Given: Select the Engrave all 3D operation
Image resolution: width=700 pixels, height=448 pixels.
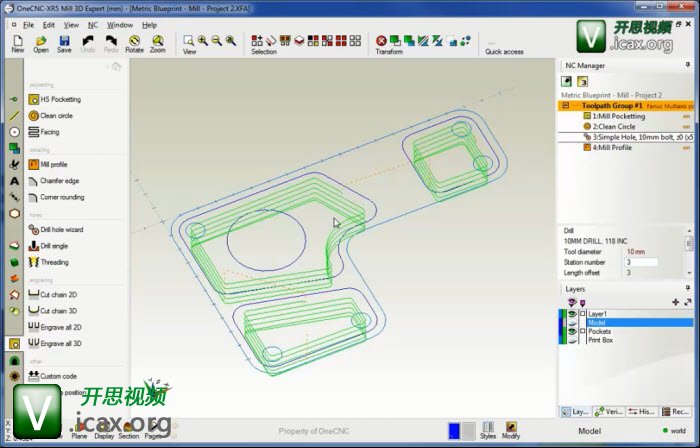Looking at the screenshot, I should 55,344.
